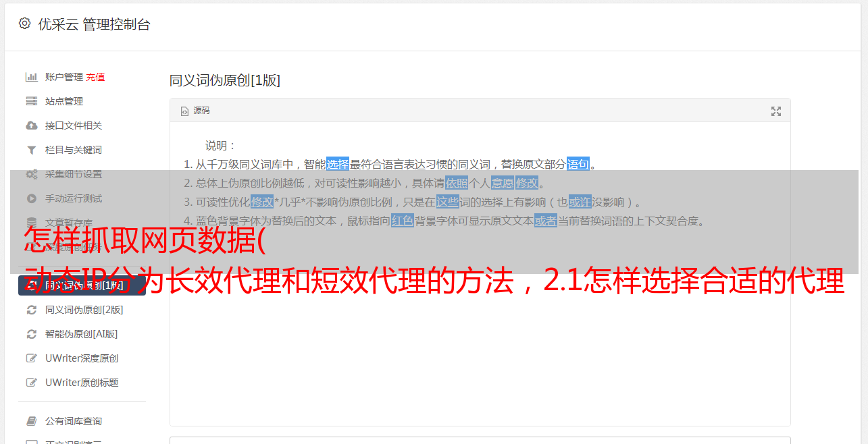Click the server icon next to 站点管理
This screenshot has width=868, height=444.
[31, 101]
